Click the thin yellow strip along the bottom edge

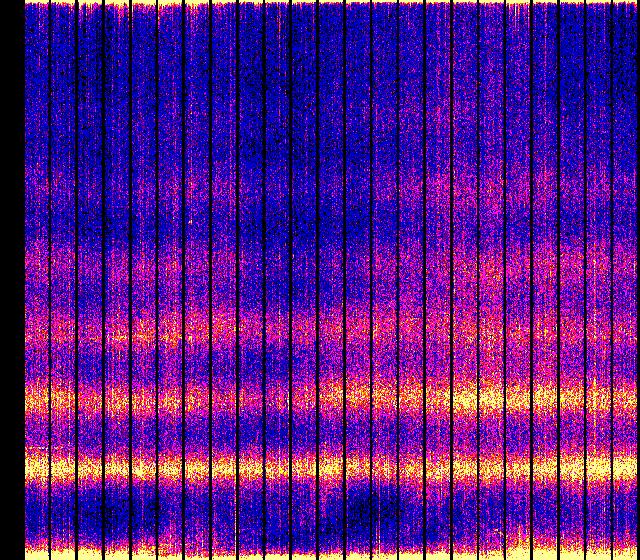click(x=330, y=553)
